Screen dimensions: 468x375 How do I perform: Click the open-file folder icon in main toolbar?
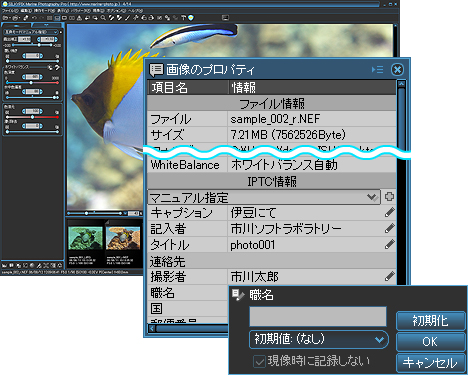[x=6, y=18]
